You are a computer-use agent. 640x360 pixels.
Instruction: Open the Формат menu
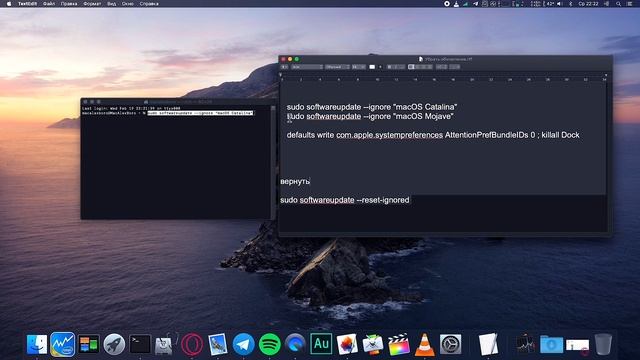pyautogui.click(x=92, y=4)
